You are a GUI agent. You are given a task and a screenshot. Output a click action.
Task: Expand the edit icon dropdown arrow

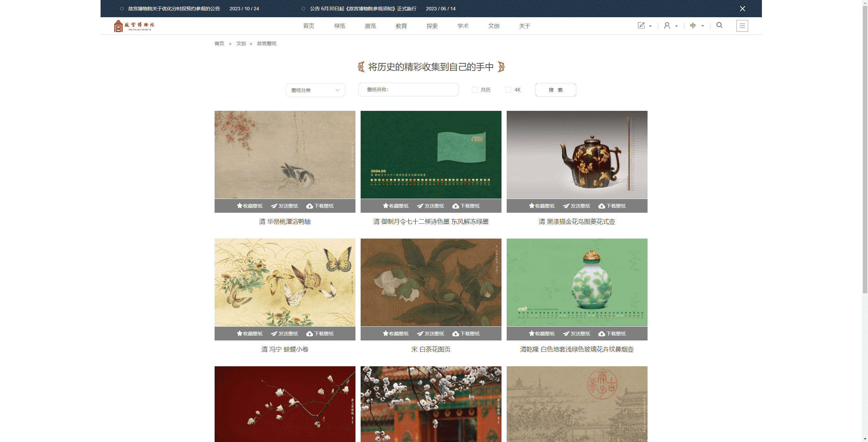click(x=650, y=26)
